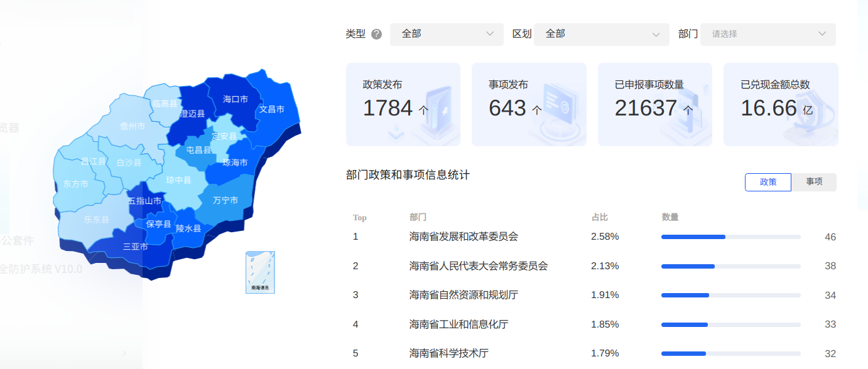Image resolution: width=868 pixels, height=369 pixels.
Task: Select 文昌市 on the map
Action: 272,109
